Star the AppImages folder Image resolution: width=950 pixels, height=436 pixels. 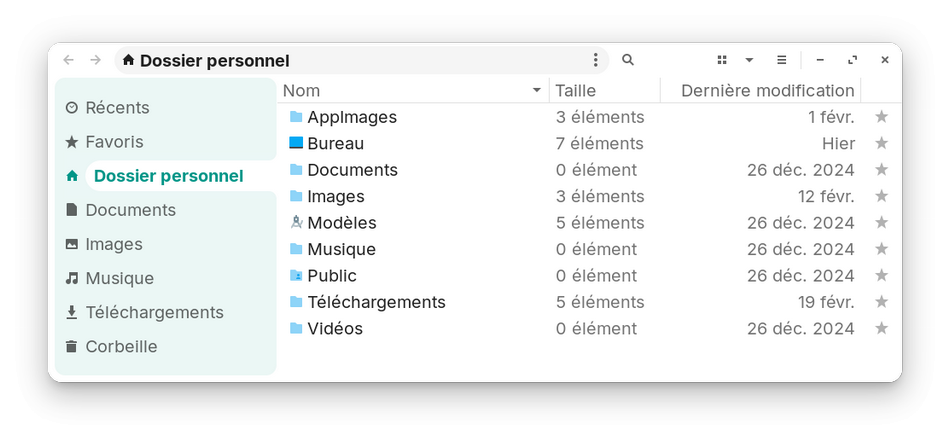(881, 117)
